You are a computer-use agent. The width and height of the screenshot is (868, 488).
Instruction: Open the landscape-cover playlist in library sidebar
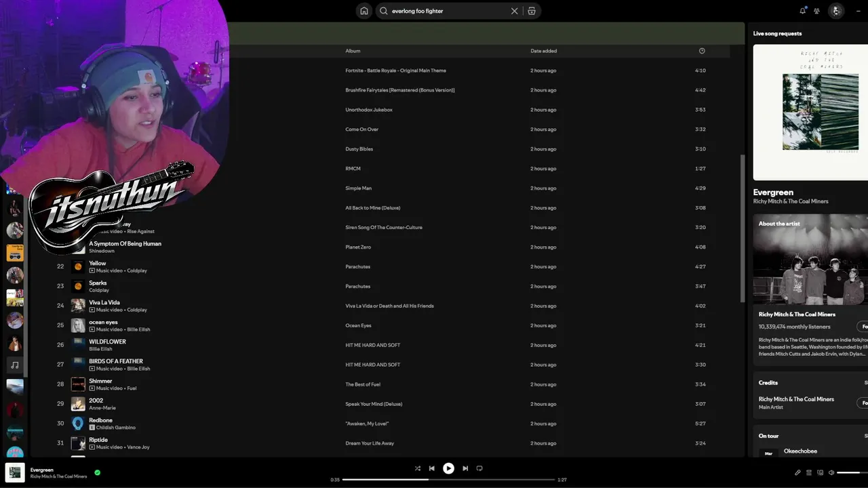point(15,388)
